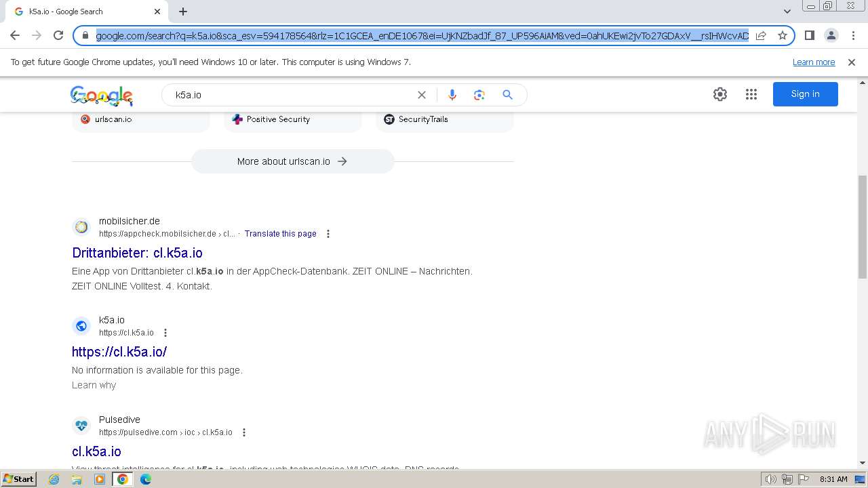Screen dimensions: 868x488
Task: Go back to previous page
Action: (x=15, y=35)
